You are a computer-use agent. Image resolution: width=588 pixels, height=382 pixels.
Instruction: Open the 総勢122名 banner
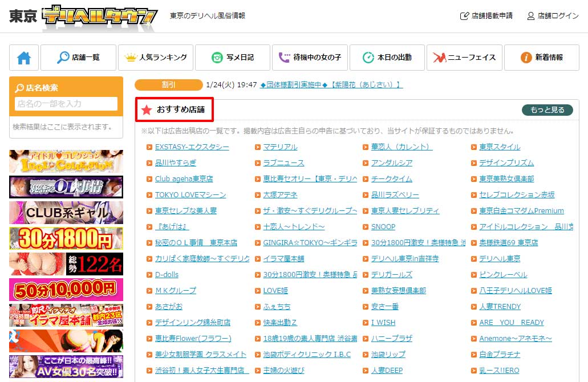tap(66, 264)
